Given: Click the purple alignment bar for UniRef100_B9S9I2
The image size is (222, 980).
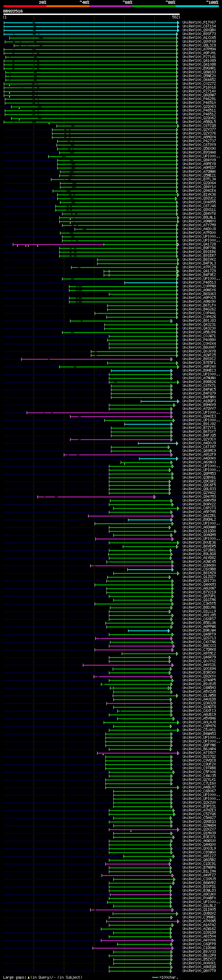Looking at the screenshot, I should [x=97, y=359].
